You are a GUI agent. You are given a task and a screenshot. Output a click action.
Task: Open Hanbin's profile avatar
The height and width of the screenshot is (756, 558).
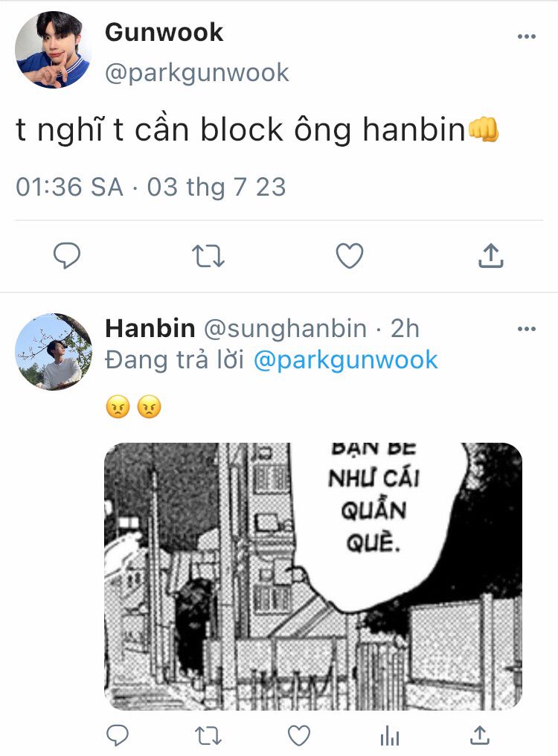pos(53,351)
